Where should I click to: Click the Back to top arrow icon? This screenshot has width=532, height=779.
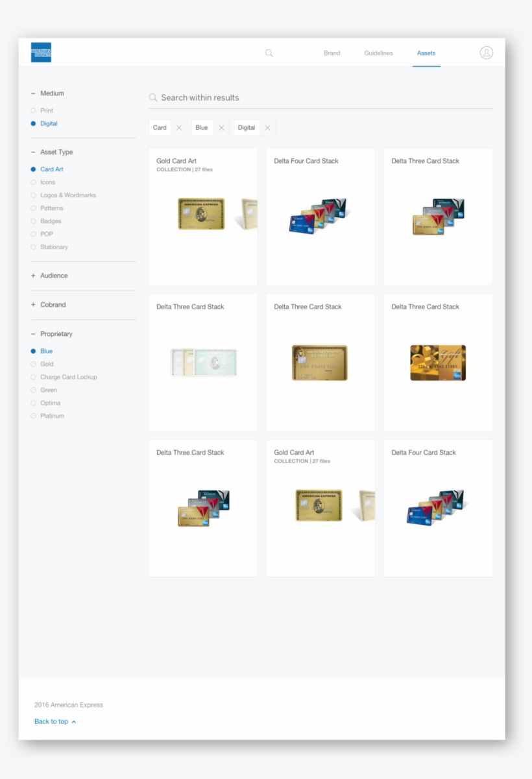pos(74,722)
